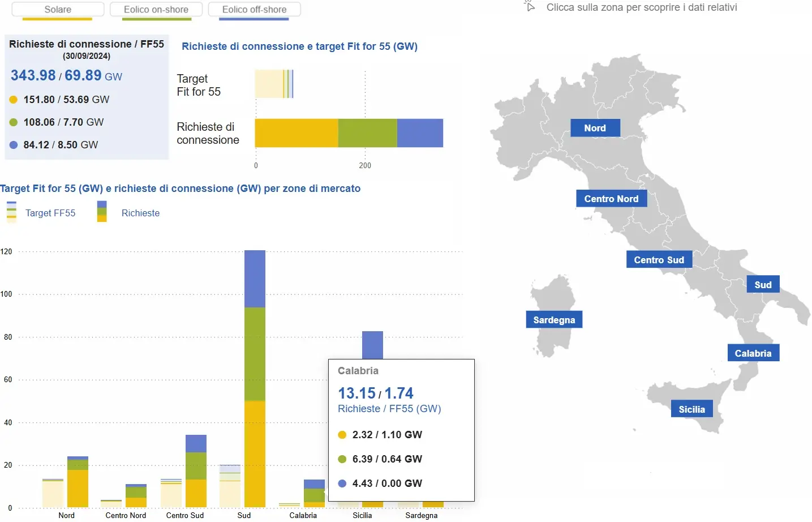The height and width of the screenshot is (522, 812).
Task: Click the yellow dot beside 2.32 / 1.10 GW
Action: tap(342, 435)
